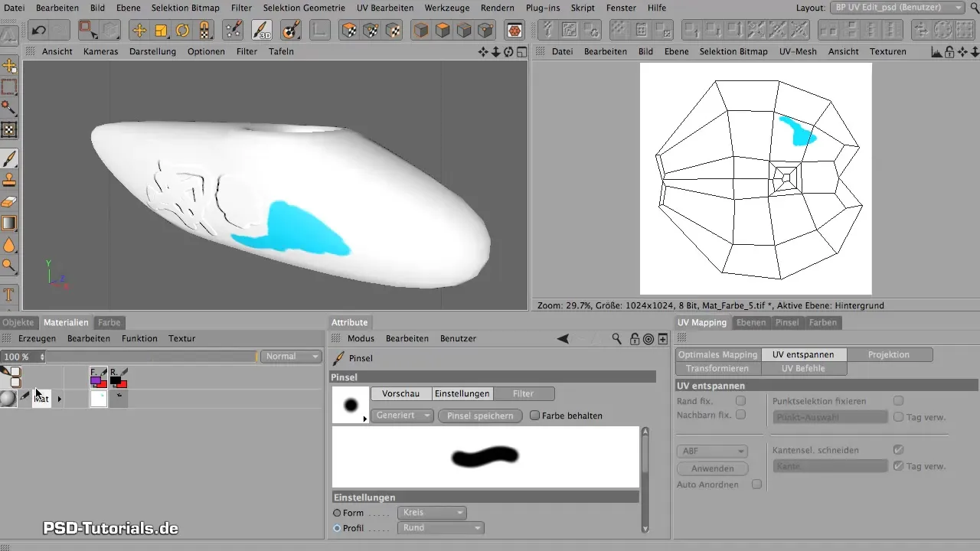Toggle the Punktselektion fixieren checkbox
This screenshot has height=551, width=980.
pos(899,400)
